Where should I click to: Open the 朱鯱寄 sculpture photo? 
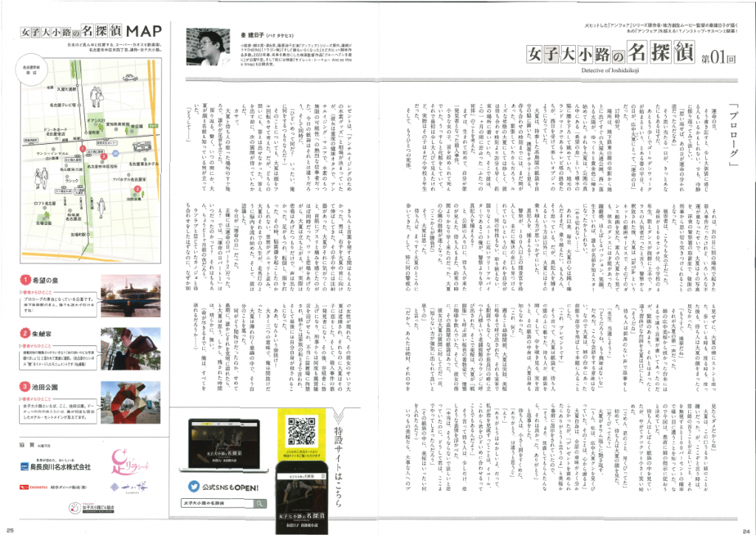click(131, 350)
